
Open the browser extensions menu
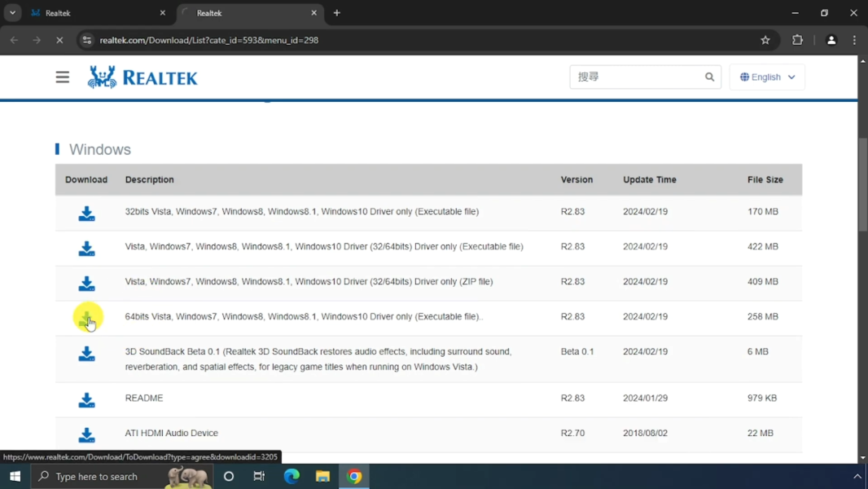click(x=797, y=40)
